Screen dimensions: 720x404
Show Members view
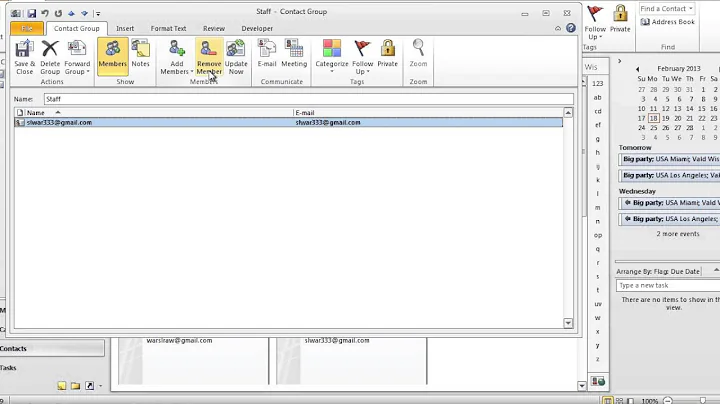112,57
